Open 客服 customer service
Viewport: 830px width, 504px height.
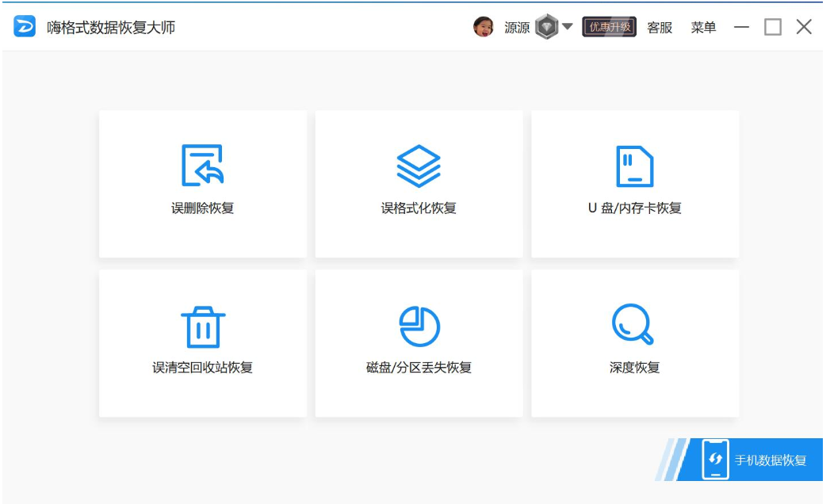tap(660, 28)
